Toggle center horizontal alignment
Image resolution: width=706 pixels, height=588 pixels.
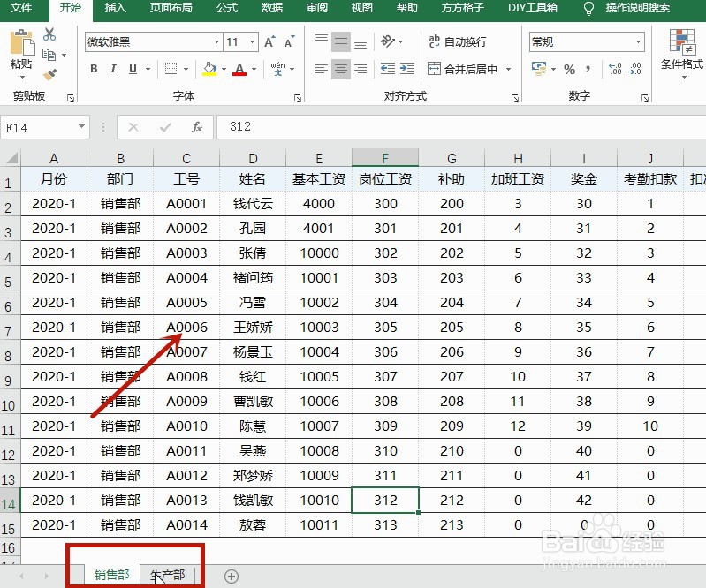341,69
